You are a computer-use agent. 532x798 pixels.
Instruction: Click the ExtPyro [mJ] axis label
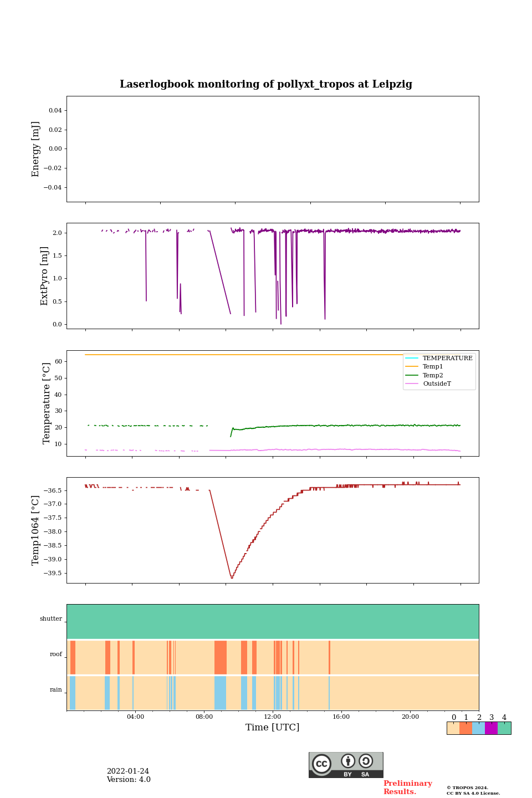click(x=45, y=276)
